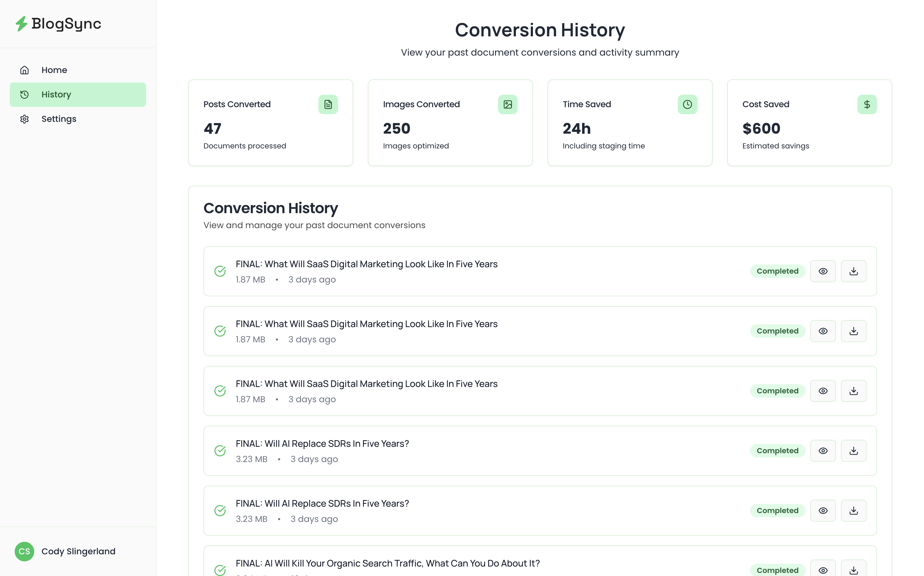Click the BlogSync lightning bolt logo
This screenshot has width=924, height=576.
pos(21,24)
